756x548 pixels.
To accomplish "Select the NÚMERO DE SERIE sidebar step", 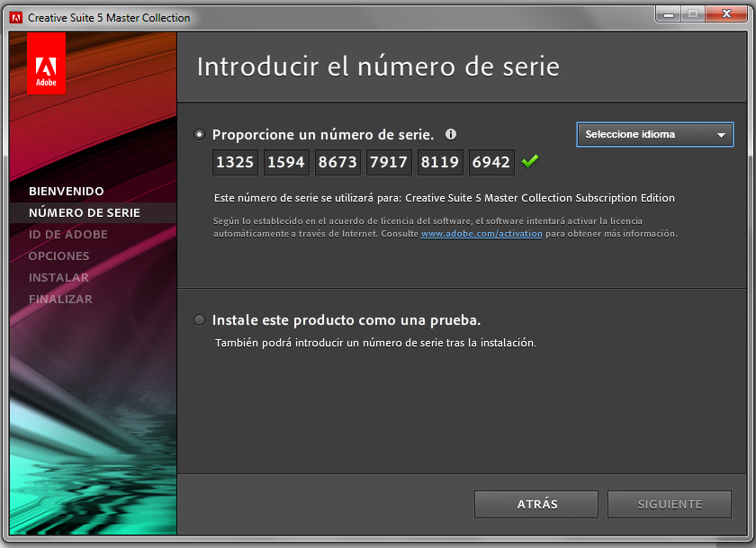I will pos(85,212).
